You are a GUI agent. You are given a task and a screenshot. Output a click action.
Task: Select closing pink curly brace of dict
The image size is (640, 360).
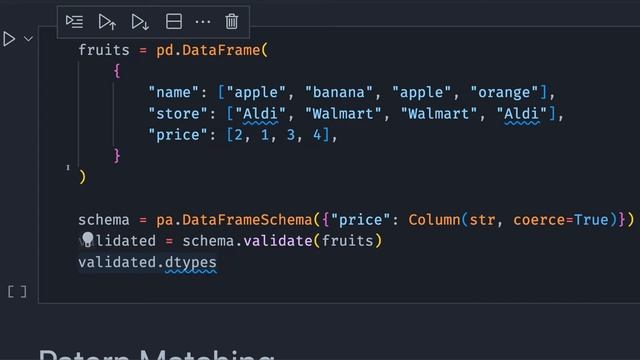117,156
